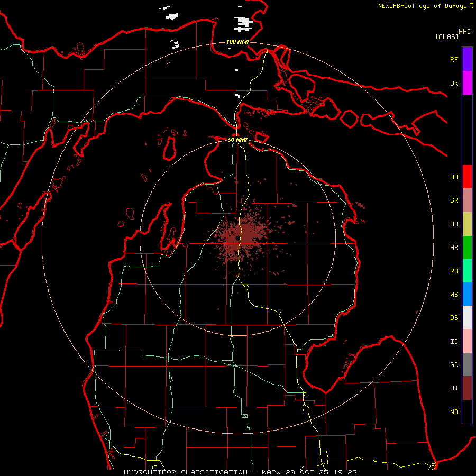Viewport: 476px width, 476px height.
Task: Click the RF purple legend swatch
Action: 467,59
